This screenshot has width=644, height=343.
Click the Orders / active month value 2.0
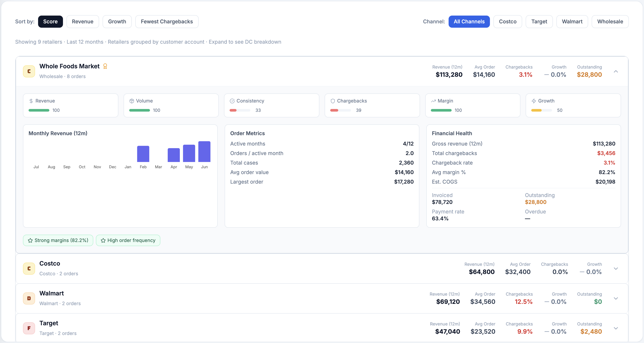(x=409, y=153)
